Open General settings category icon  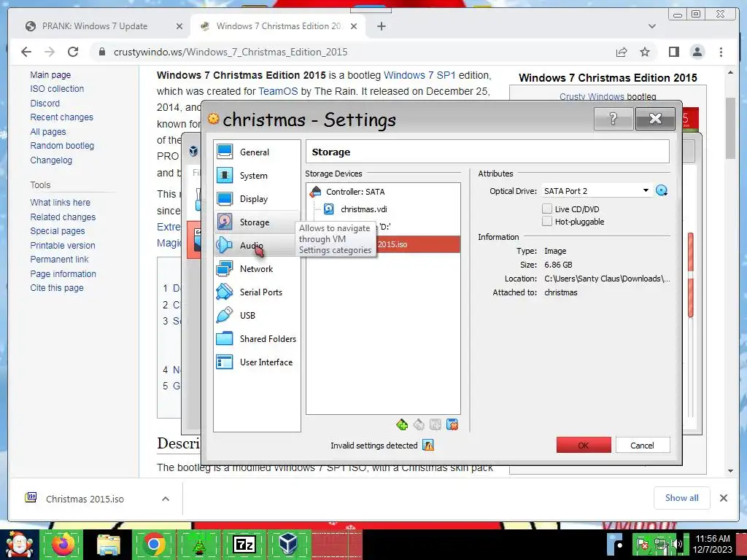tap(225, 152)
